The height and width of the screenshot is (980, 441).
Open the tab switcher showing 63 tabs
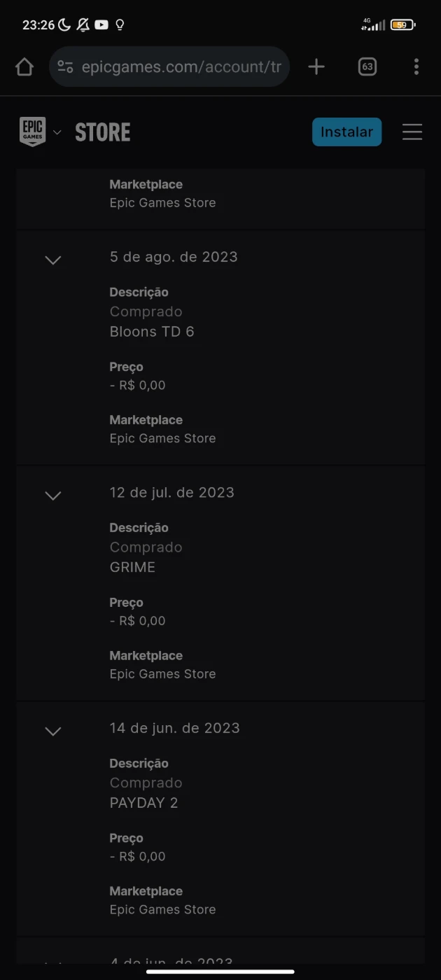click(x=367, y=66)
